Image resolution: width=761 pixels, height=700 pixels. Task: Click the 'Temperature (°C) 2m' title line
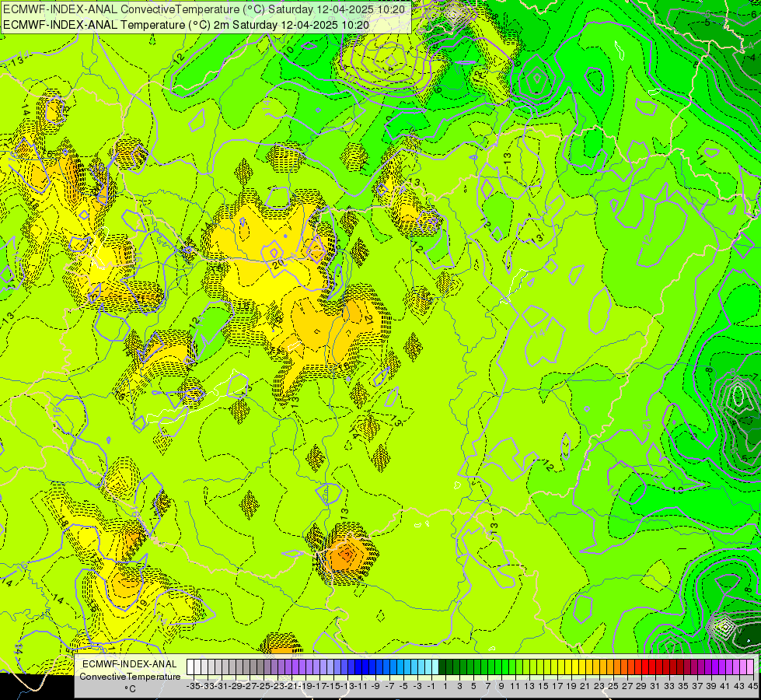click(186, 25)
